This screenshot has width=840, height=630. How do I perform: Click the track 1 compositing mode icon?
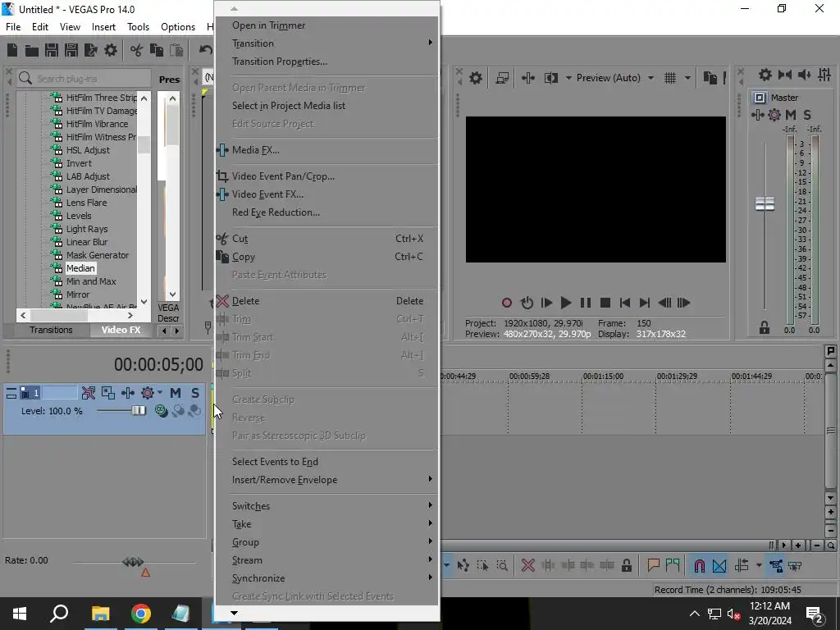tap(161, 411)
